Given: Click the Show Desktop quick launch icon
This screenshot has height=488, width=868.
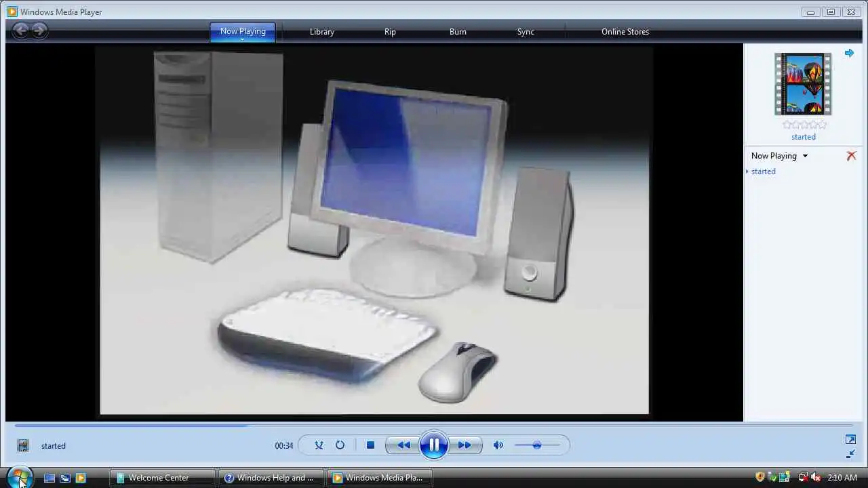Looking at the screenshot, I should click(50, 478).
